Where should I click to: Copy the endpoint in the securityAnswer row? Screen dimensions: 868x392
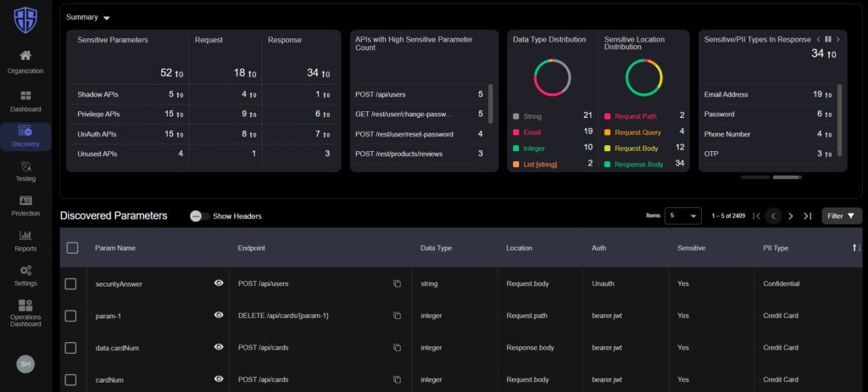397,283
